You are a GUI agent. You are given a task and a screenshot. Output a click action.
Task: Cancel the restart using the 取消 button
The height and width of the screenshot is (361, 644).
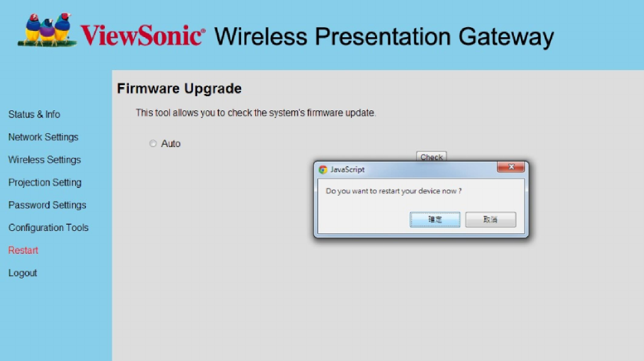[x=491, y=219]
